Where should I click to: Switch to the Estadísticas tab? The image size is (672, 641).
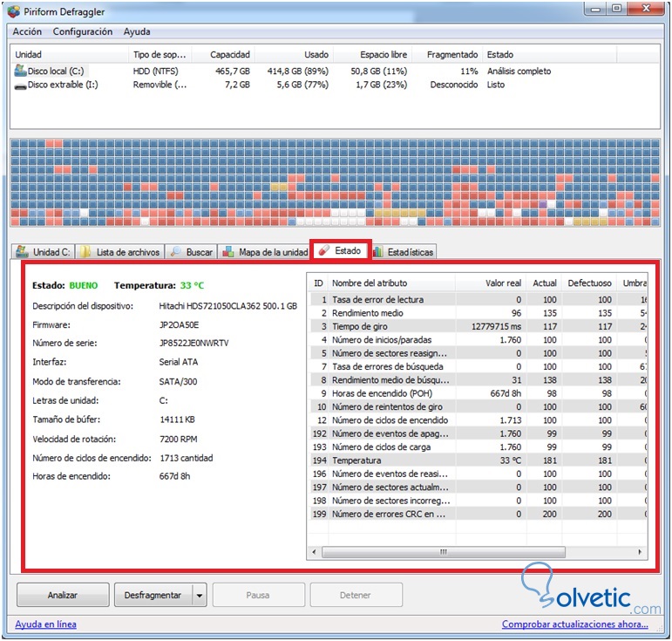pyautogui.click(x=404, y=252)
